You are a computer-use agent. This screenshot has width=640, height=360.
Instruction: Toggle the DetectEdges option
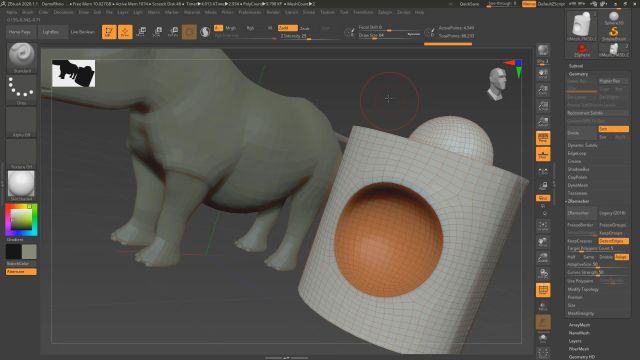coord(613,241)
